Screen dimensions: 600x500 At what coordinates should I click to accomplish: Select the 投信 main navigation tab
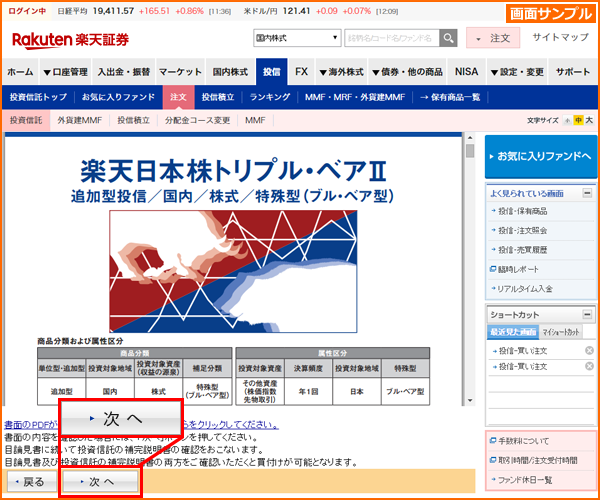272,72
